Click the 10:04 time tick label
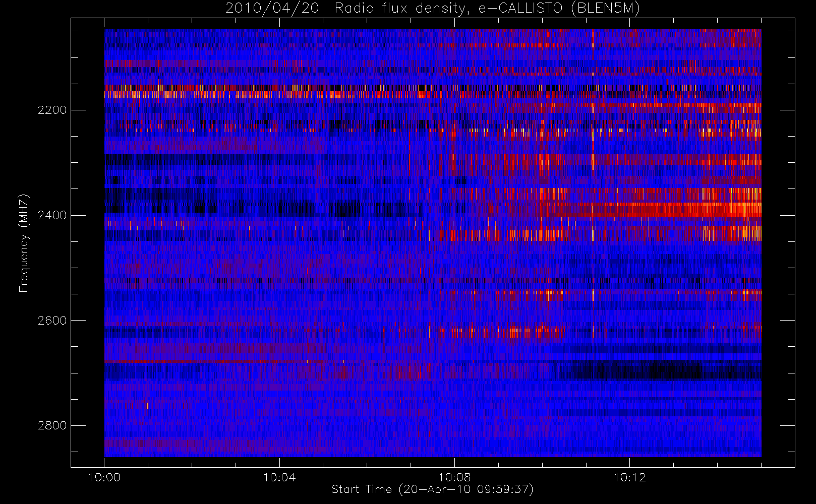The image size is (816, 504). (279, 477)
